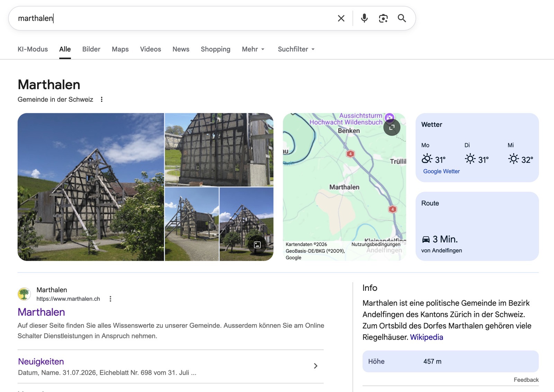This screenshot has width=554, height=392.
Task: Switch to the KI-Modus tab
Action: click(x=33, y=49)
